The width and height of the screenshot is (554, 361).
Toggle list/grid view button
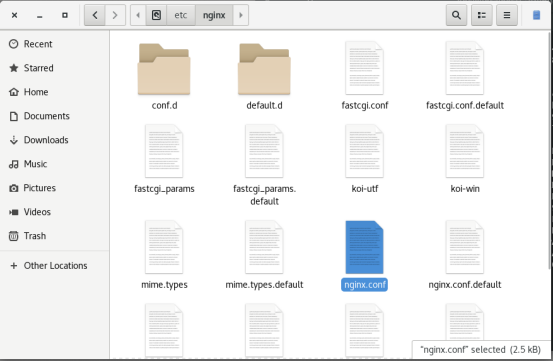[x=482, y=15]
